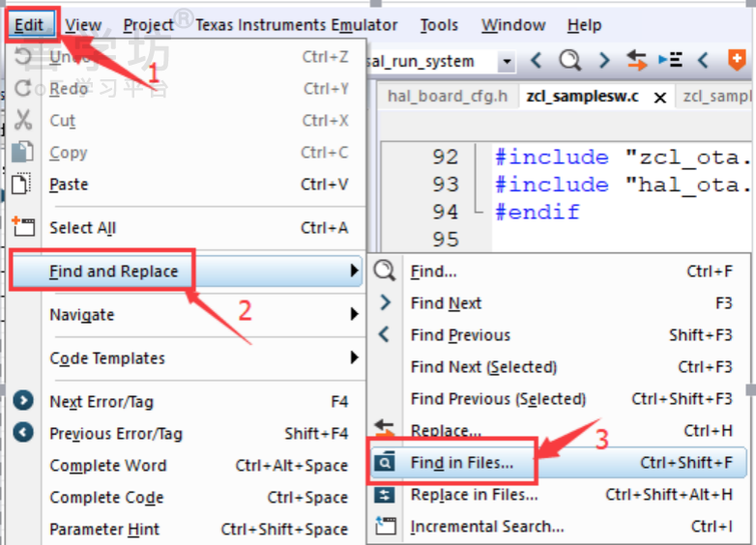Viewport: 756px width, 545px height.
Task: Click the Previous Error/Tag arrow icon
Action: 23,432
